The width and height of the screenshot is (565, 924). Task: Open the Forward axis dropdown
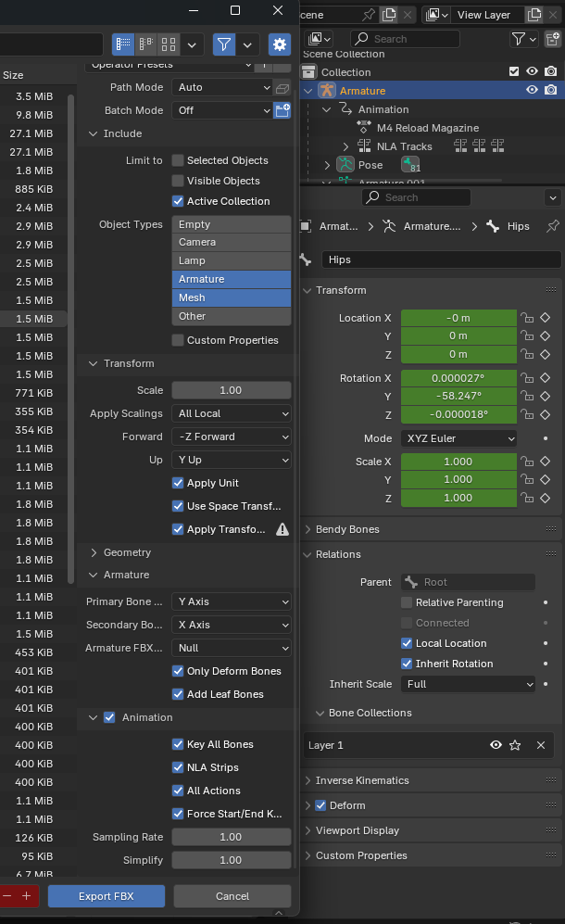pyautogui.click(x=231, y=437)
